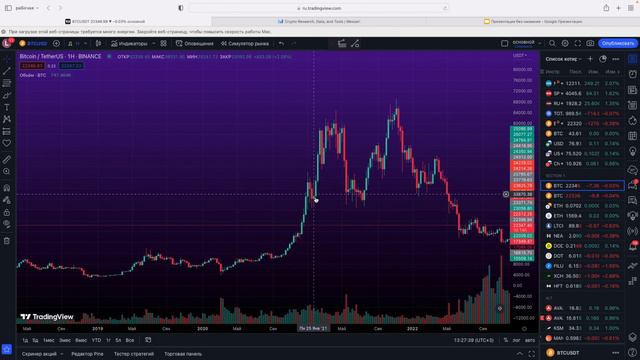Set the chart range to YTD
The height and width of the screenshot is (360, 640).
[x=96, y=340]
